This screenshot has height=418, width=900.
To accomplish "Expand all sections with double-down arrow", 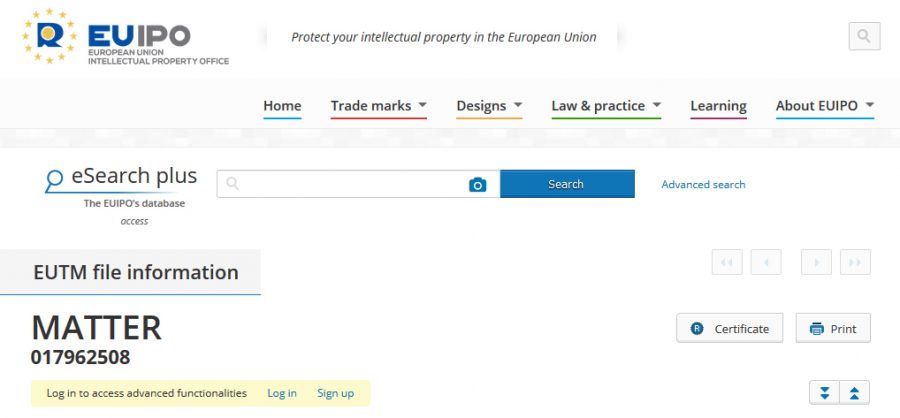I will (824, 393).
